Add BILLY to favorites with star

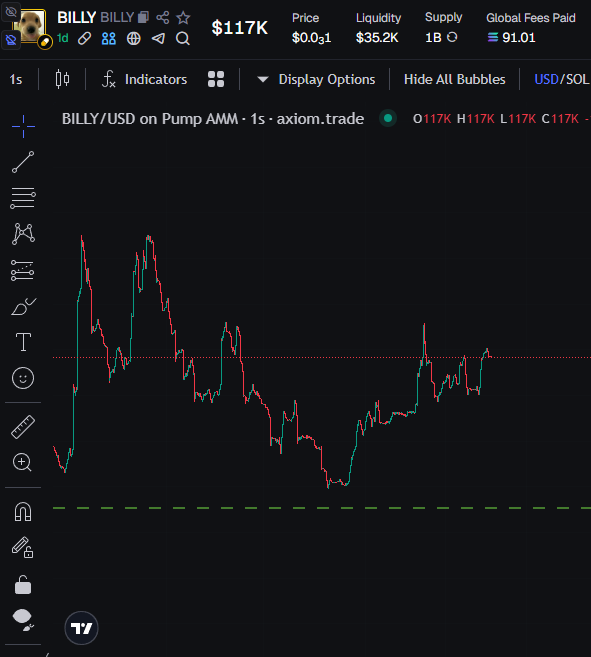183,18
